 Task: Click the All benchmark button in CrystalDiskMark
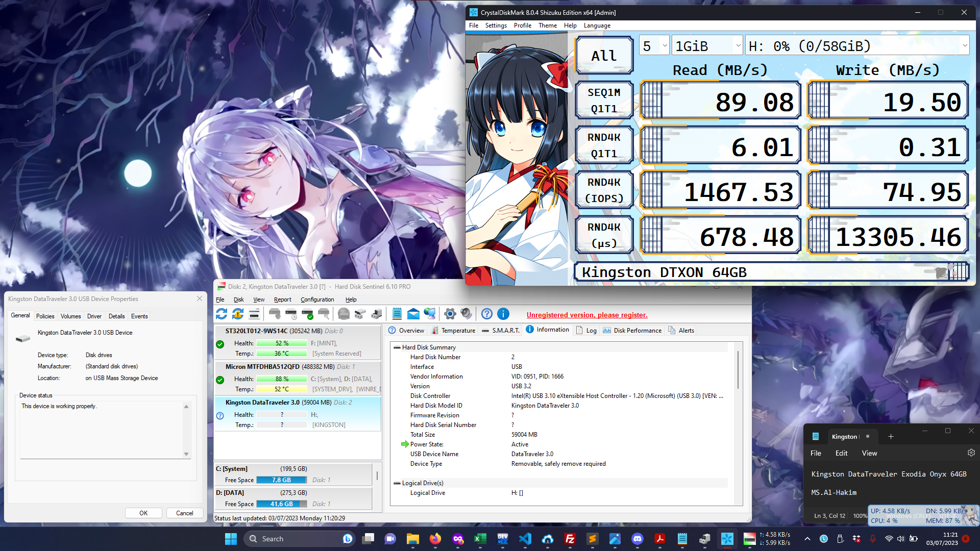tap(604, 56)
